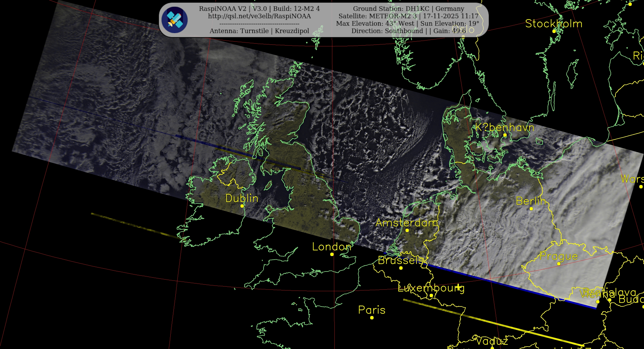Viewport: 644px width, 349px height.
Task: Click the London city marker dot
Action: [332, 254]
